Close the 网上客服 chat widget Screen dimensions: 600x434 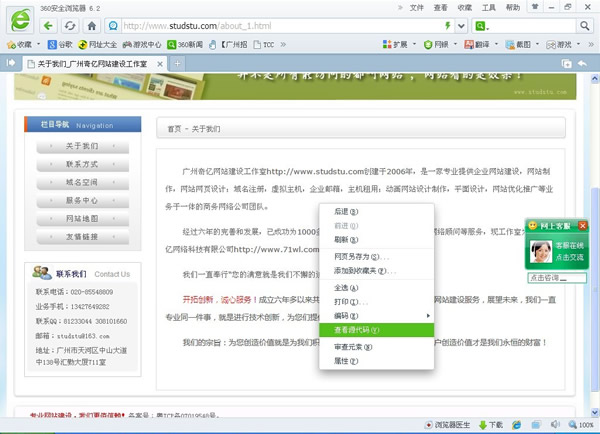coord(583,226)
